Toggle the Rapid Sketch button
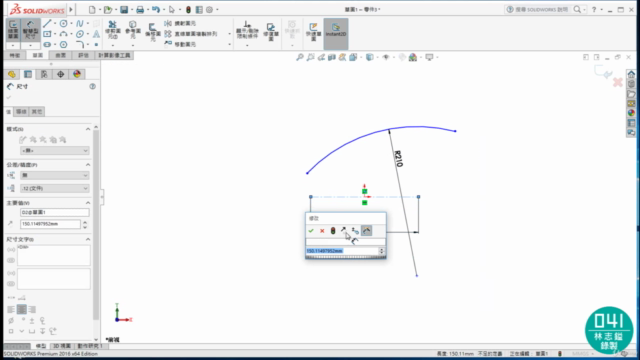 coord(313,31)
